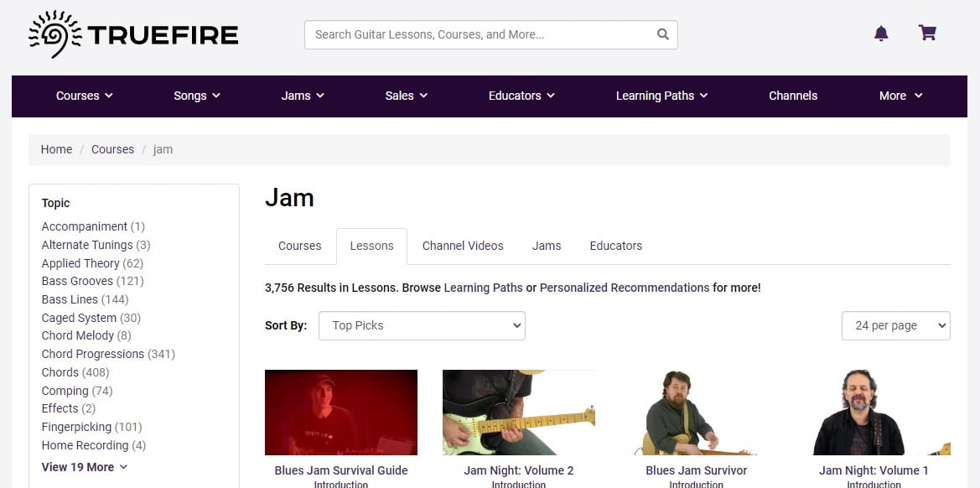Expand the Sales navigation menu
Screen dimensions: 980x488
[407, 96]
